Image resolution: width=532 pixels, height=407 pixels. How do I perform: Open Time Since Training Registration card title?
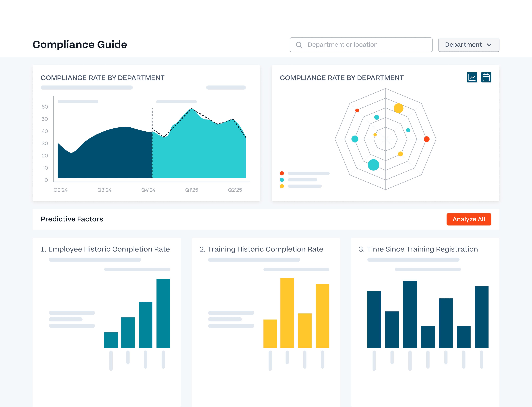(418, 249)
